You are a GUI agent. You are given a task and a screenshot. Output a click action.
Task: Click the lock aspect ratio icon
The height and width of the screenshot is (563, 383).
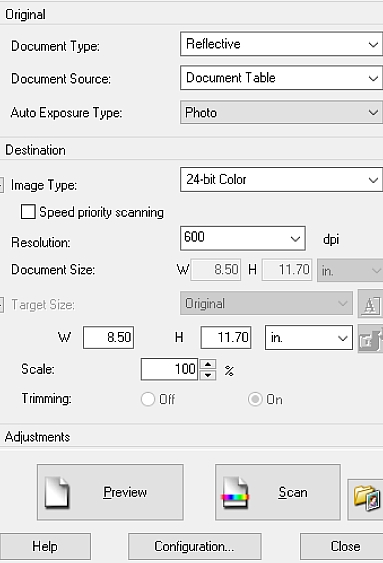370,339
